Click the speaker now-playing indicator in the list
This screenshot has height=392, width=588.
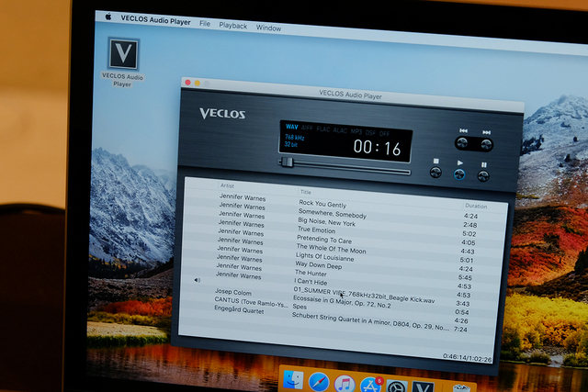tap(198, 280)
